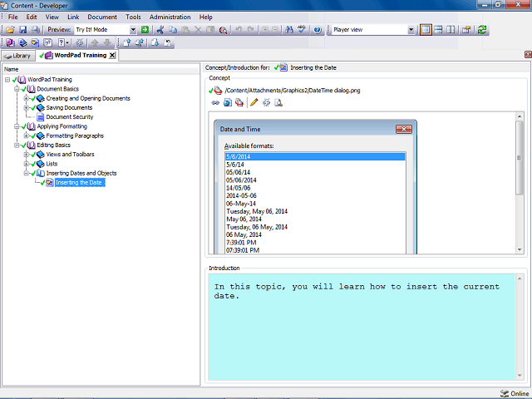Screen dimensions: 532x399
Task: Click the Move Up arrow icon
Action: (x=95, y=42)
